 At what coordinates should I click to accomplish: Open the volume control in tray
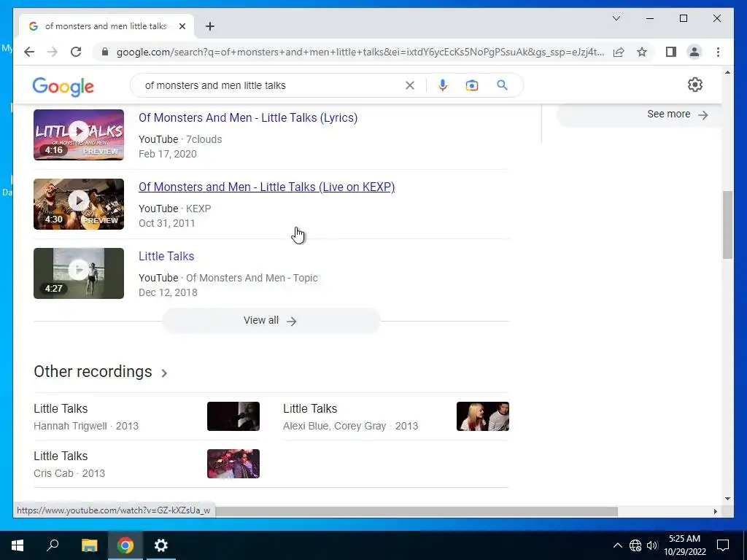tap(652, 545)
